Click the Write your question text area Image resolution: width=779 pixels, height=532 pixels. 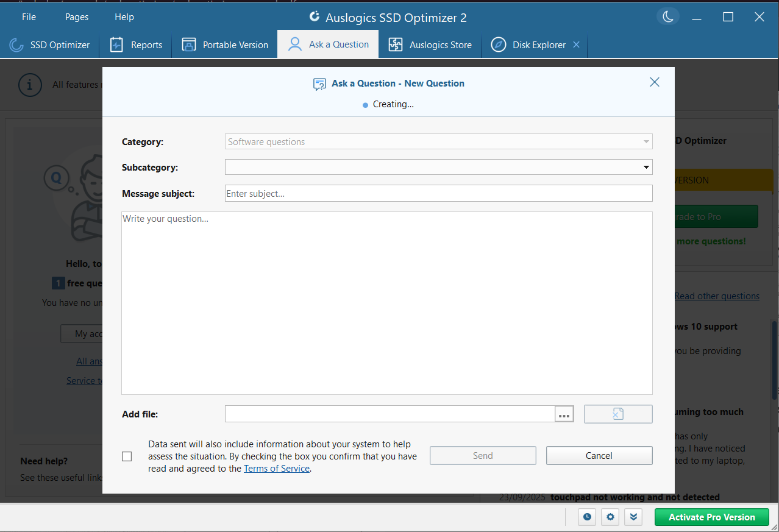point(386,303)
